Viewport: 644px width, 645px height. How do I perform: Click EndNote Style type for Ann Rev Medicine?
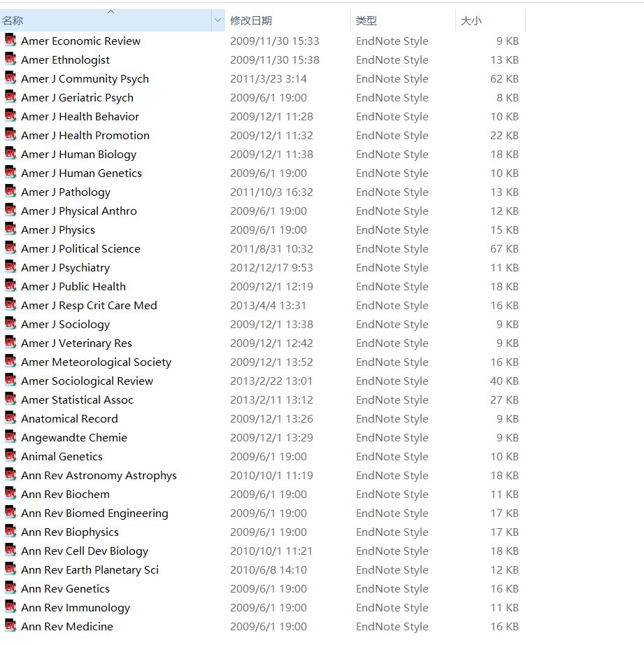[392, 627]
